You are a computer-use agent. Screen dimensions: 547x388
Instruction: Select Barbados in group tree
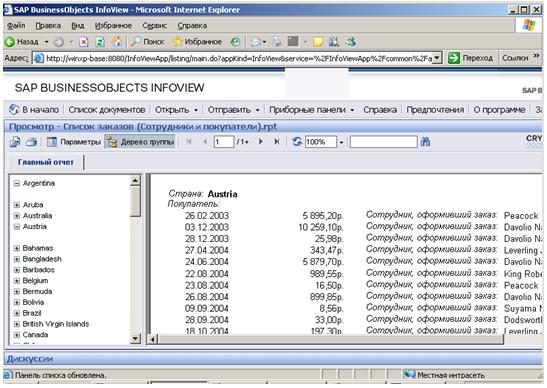pos(38,270)
